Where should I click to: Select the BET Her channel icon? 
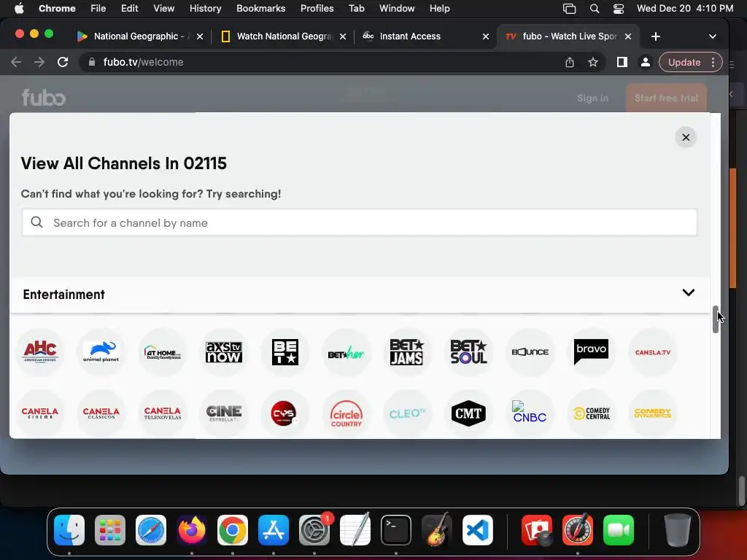click(x=347, y=352)
